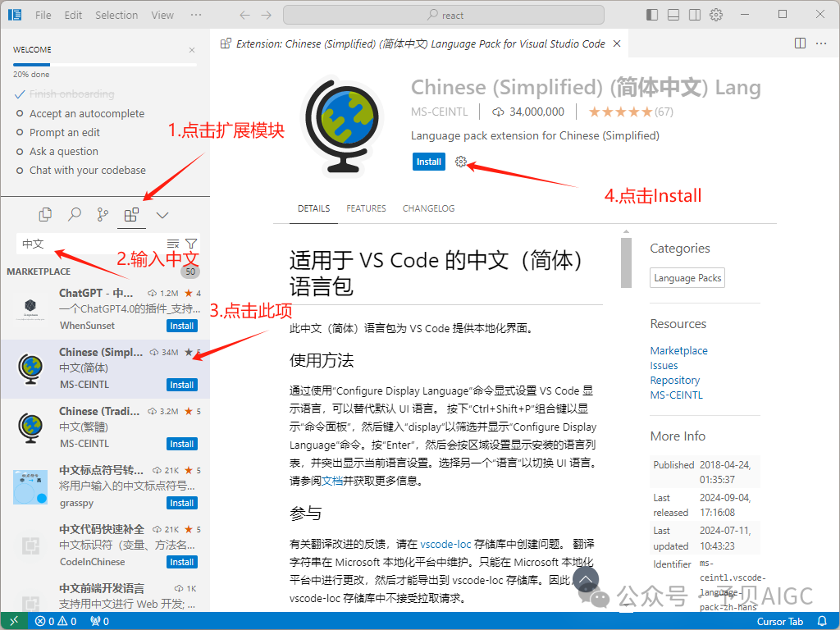Image resolution: width=840 pixels, height=630 pixels.
Task: Open the Repository resource link
Action: 675,381
